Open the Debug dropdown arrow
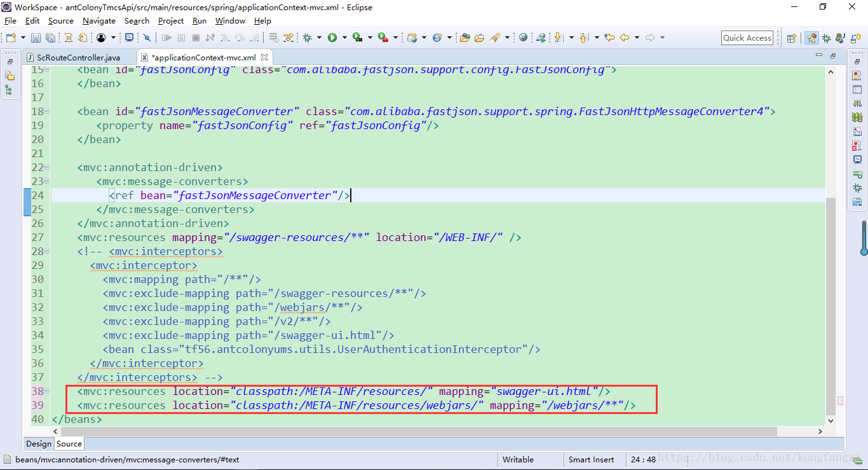868x470 pixels. click(319, 38)
